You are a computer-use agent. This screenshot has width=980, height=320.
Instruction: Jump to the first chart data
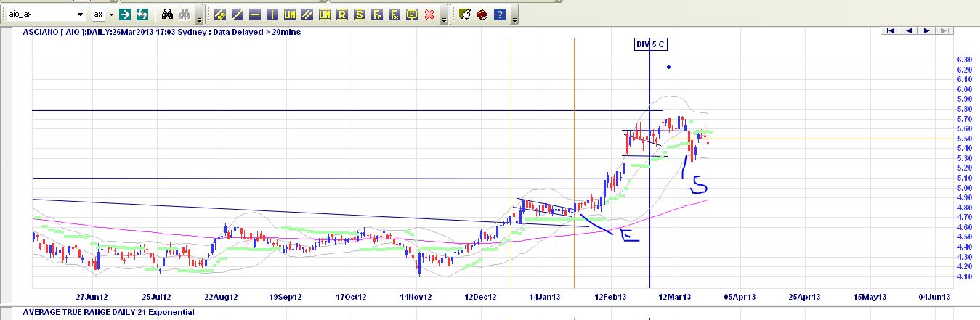(x=891, y=30)
